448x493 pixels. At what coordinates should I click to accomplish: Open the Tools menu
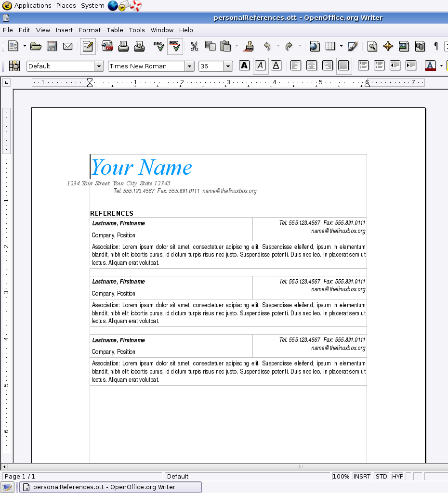click(x=137, y=30)
